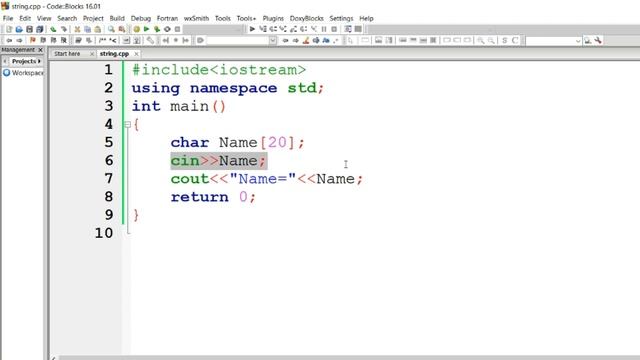
Task: Click the Stop debugger icon
Action: (334, 29)
